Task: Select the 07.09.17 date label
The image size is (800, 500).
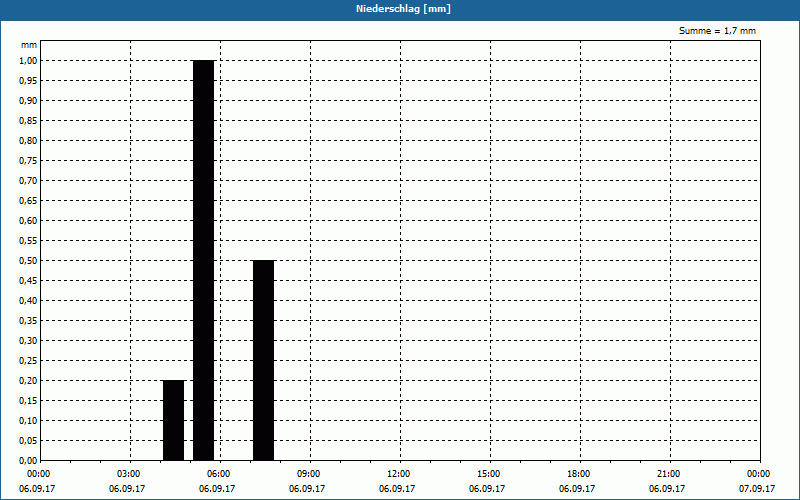Action: click(x=757, y=489)
